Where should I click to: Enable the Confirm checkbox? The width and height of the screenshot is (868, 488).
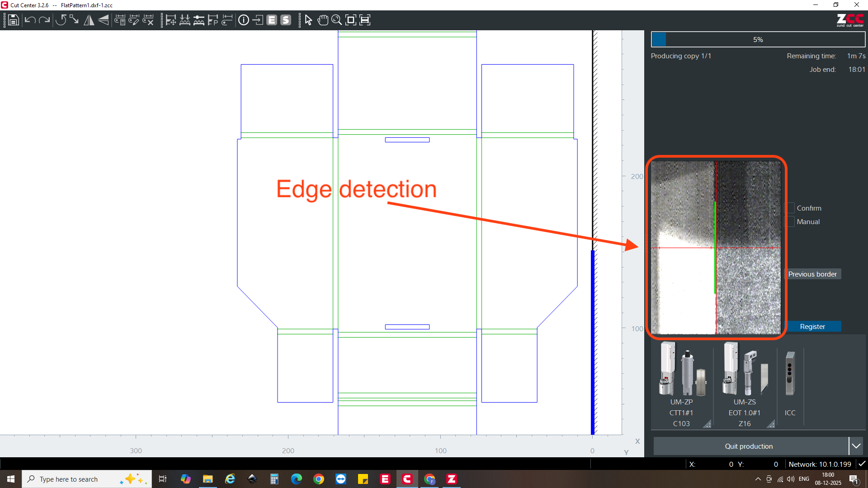pos(790,208)
